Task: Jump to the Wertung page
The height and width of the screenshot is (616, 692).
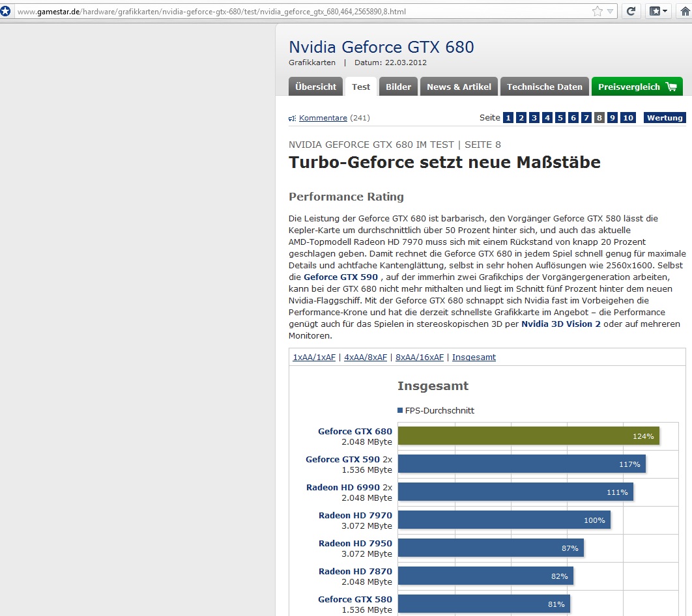Action: click(665, 118)
